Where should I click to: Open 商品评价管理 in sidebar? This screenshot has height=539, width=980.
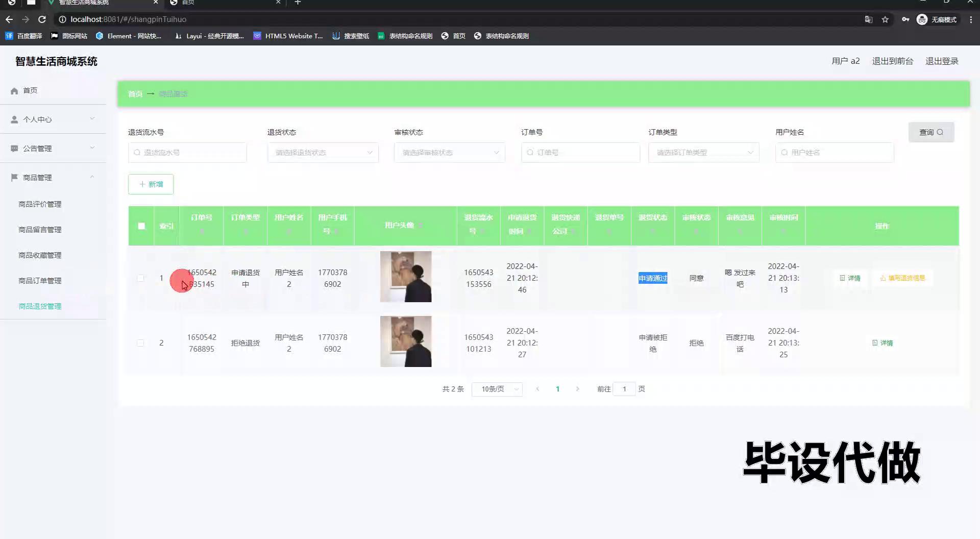pyautogui.click(x=40, y=204)
